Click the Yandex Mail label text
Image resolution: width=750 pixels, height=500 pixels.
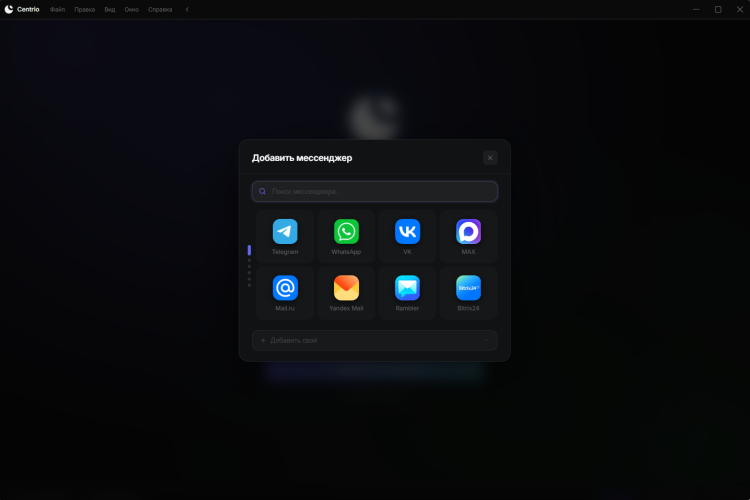346,309
